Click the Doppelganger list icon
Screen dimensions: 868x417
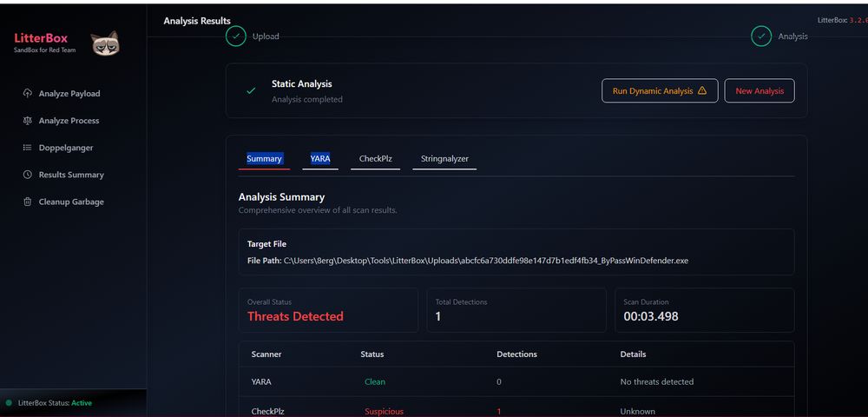coord(27,148)
